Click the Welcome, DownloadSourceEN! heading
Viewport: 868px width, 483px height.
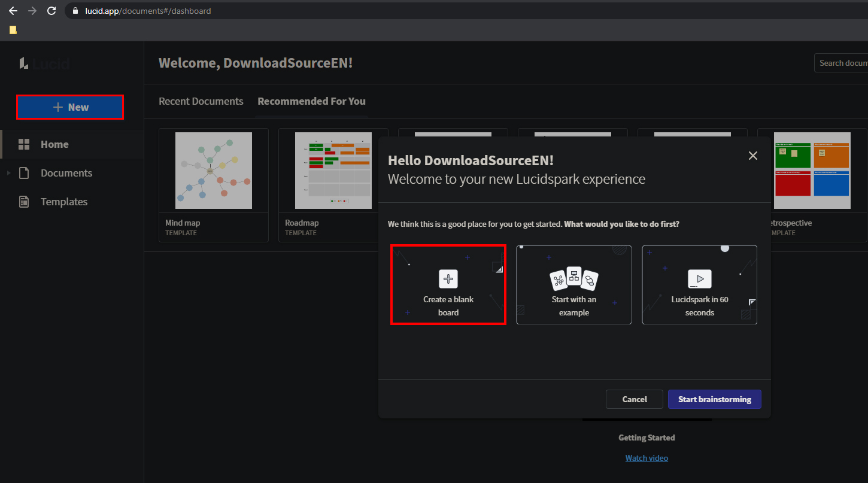point(256,63)
